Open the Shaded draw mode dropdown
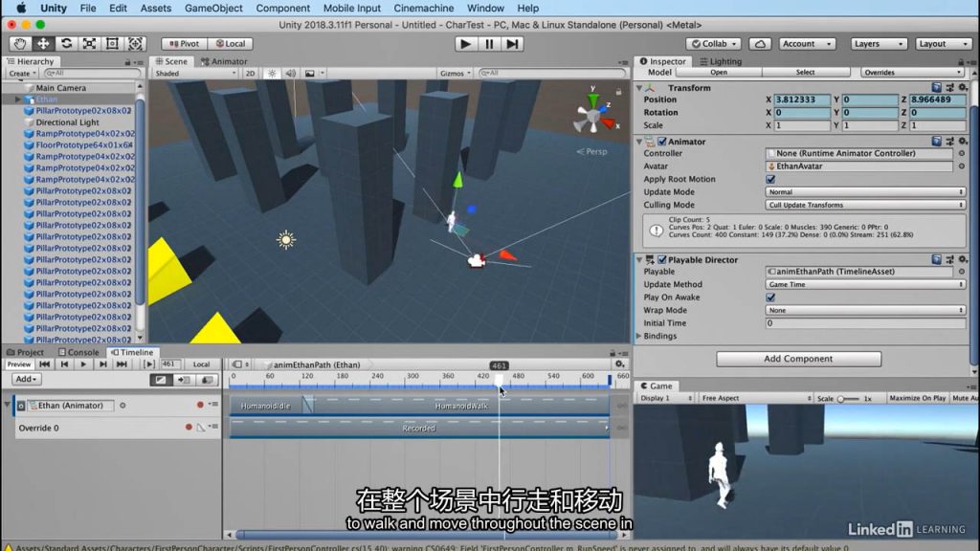 [x=195, y=73]
